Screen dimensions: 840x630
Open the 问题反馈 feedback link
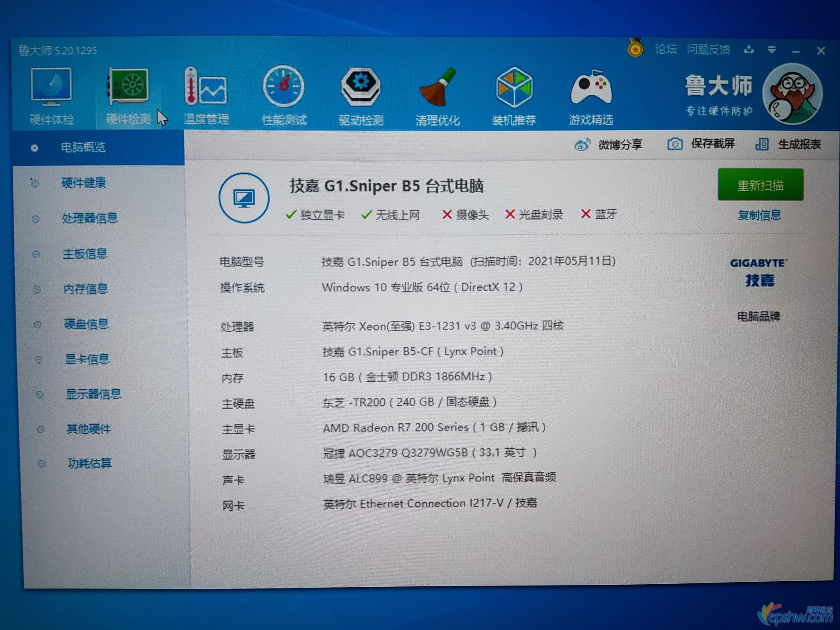pyautogui.click(x=708, y=50)
